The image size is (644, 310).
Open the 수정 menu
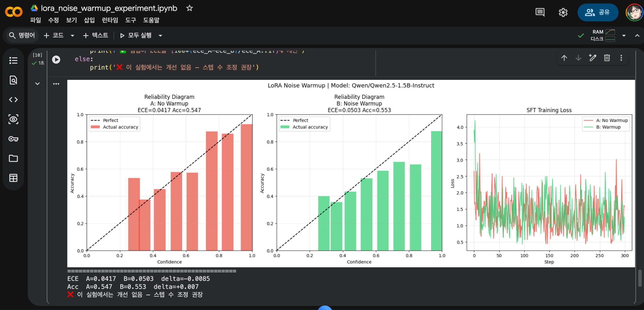(x=53, y=20)
